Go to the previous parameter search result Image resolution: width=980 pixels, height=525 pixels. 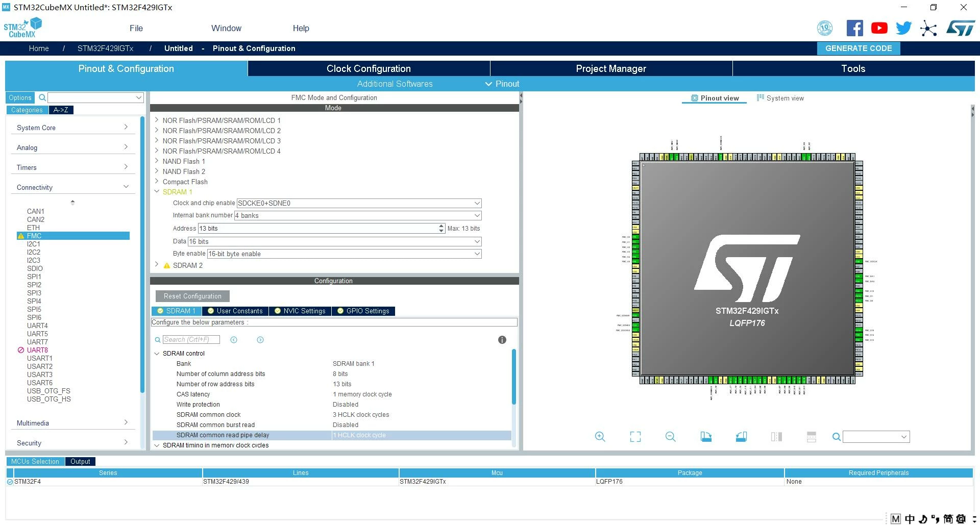[234, 340]
